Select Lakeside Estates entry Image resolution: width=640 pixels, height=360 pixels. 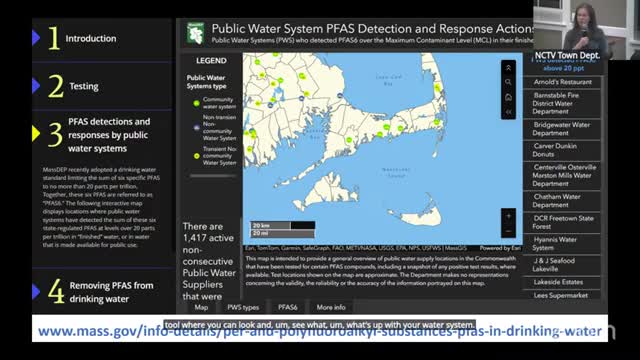click(x=562, y=282)
